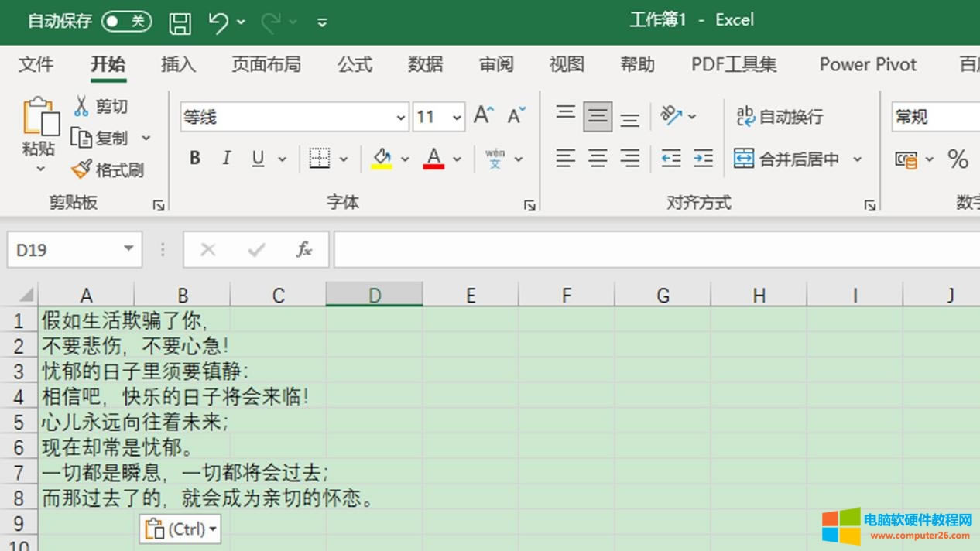The image size is (980, 551).
Task: Toggle bold formatting on selected cell
Action: coord(194,158)
